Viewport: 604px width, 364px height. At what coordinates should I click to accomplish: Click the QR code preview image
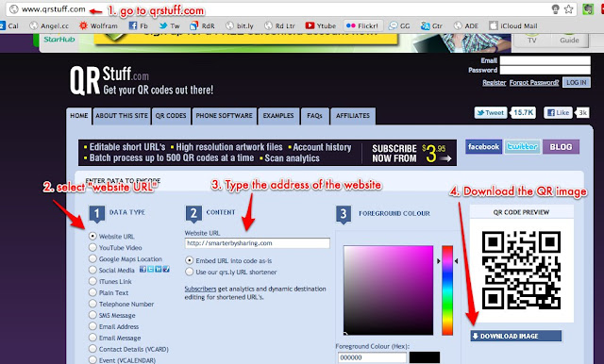click(x=521, y=271)
